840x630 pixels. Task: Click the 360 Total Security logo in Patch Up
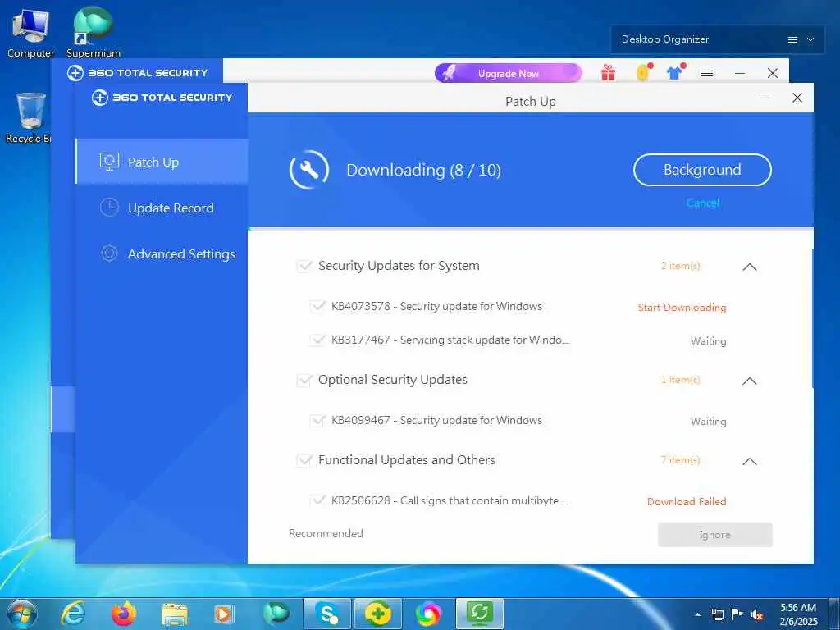[162, 98]
